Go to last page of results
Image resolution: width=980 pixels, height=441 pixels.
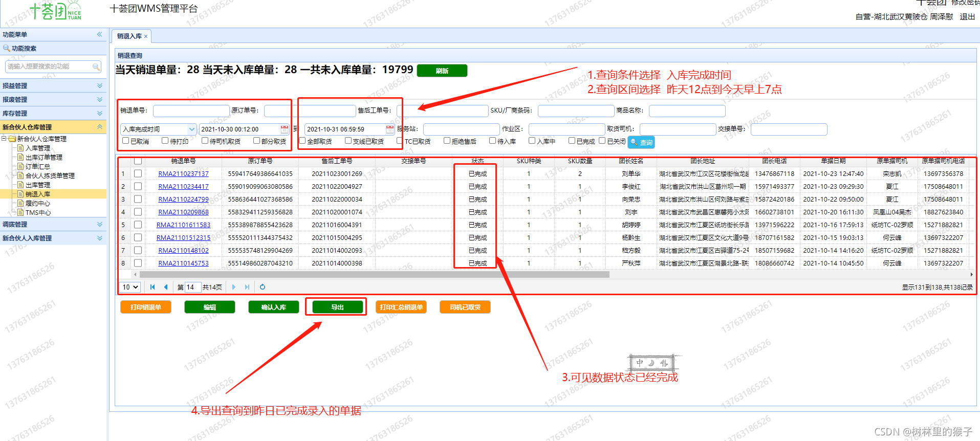[x=247, y=287]
